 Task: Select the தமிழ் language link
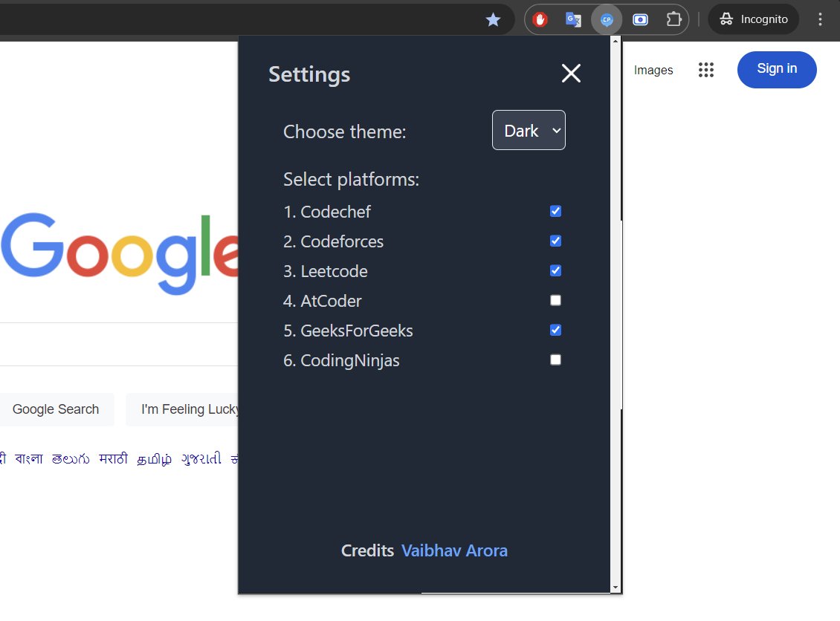click(x=155, y=459)
